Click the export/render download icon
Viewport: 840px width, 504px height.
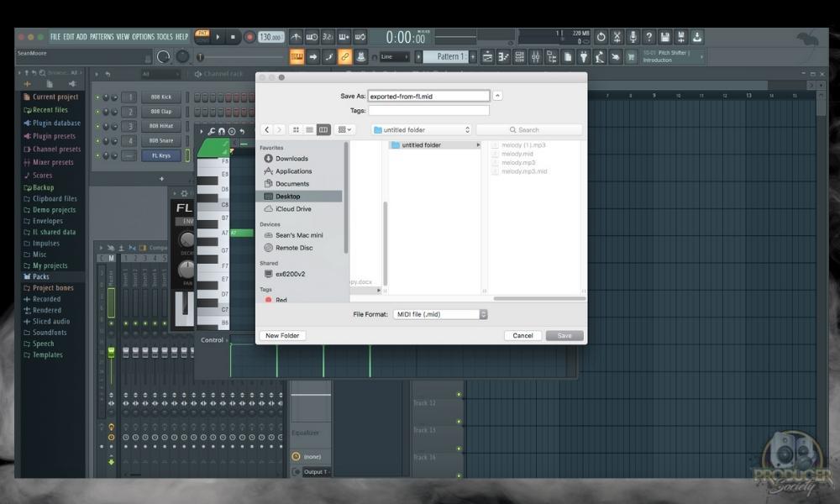(x=697, y=37)
